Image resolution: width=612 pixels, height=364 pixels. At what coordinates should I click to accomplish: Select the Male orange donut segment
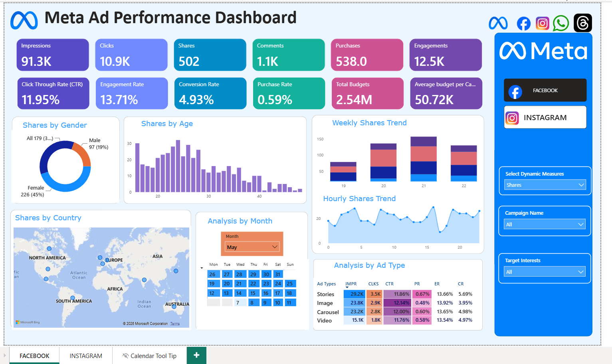[83, 153]
